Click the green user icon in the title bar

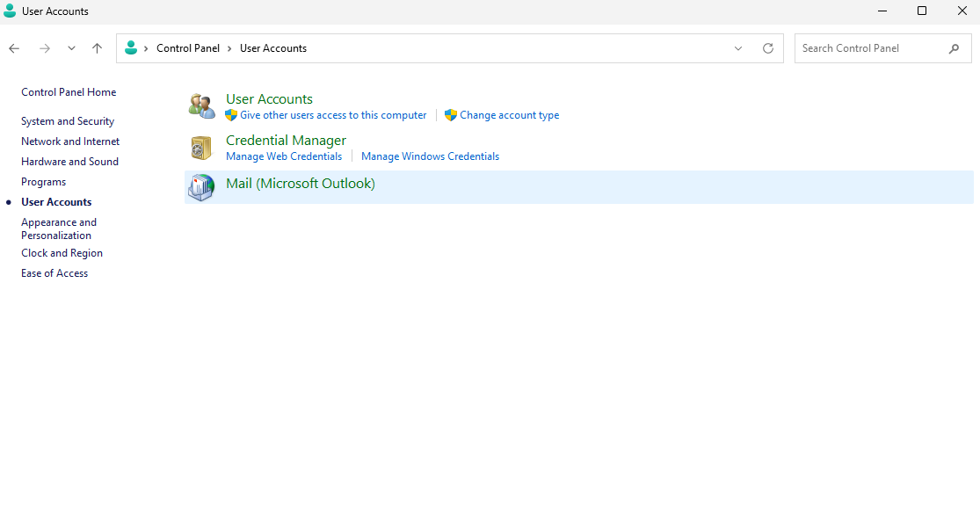(10, 11)
